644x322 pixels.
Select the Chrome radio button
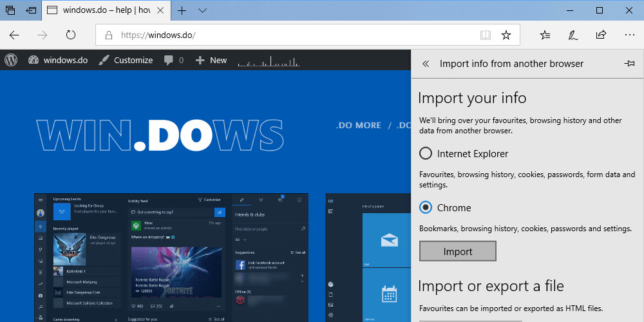coord(426,208)
